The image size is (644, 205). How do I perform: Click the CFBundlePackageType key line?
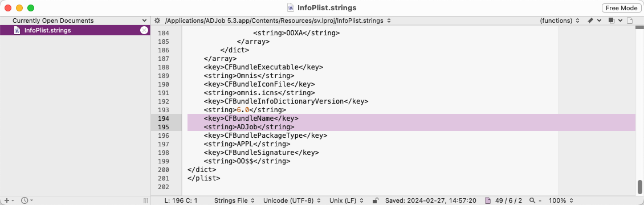(266, 136)
